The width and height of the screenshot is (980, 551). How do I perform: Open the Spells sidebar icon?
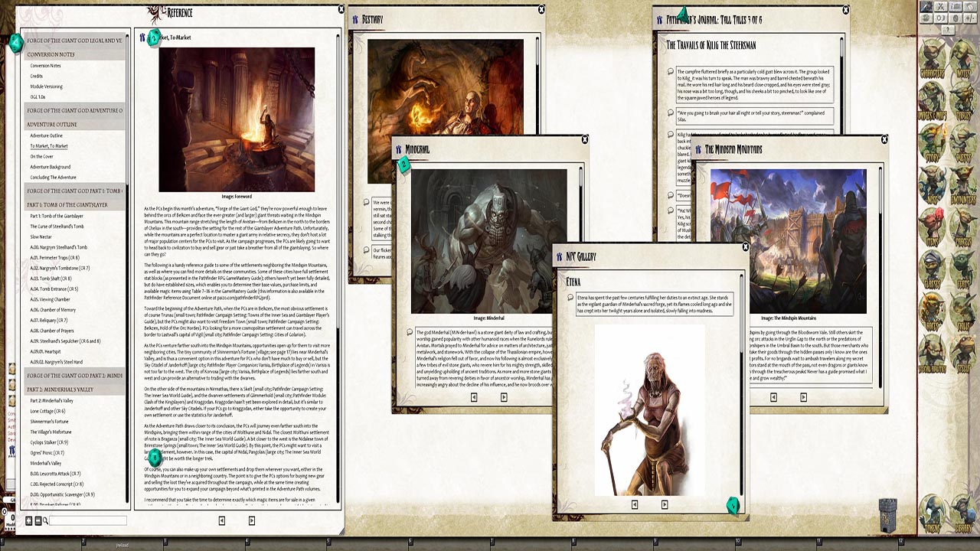[x=964, y=350]
